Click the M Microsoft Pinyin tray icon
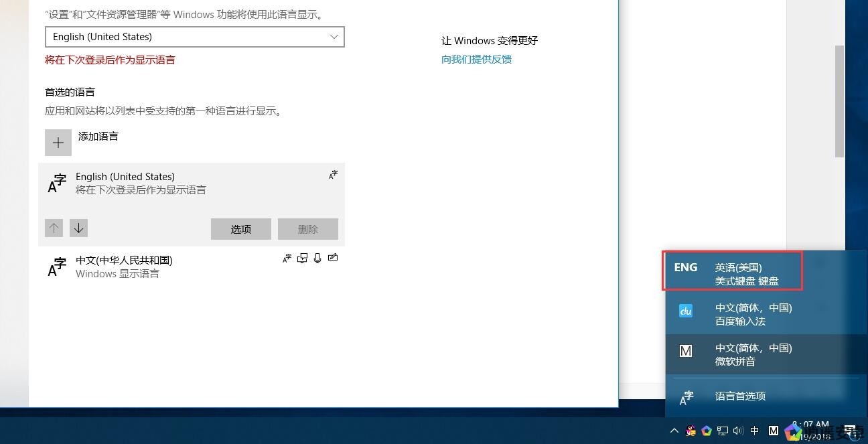This screenshot has height=444, width=868. click(x=774, y=431)
